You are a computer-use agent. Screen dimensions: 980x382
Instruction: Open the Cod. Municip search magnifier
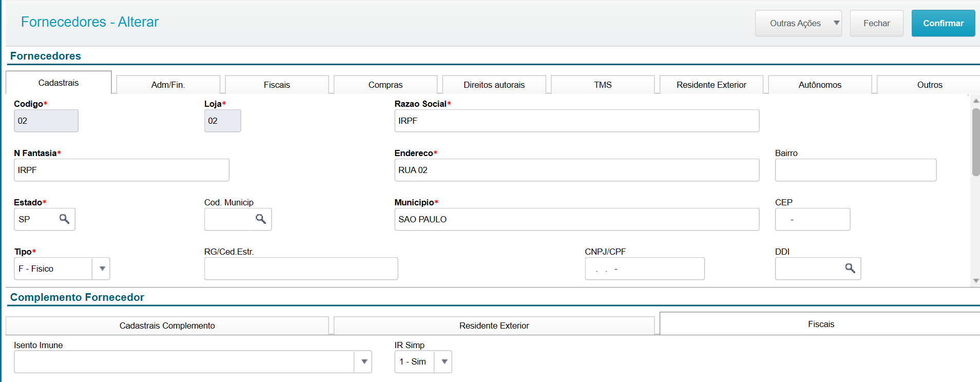point(261,219)
